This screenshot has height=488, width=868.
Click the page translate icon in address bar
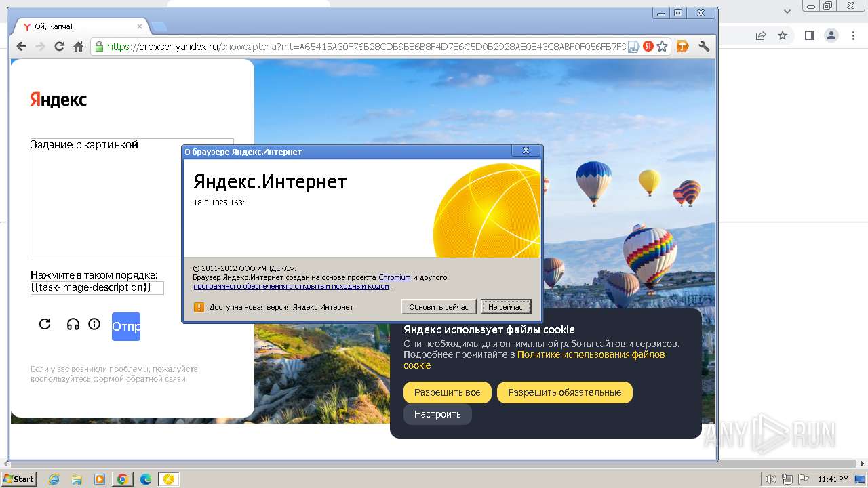[633, 47]
